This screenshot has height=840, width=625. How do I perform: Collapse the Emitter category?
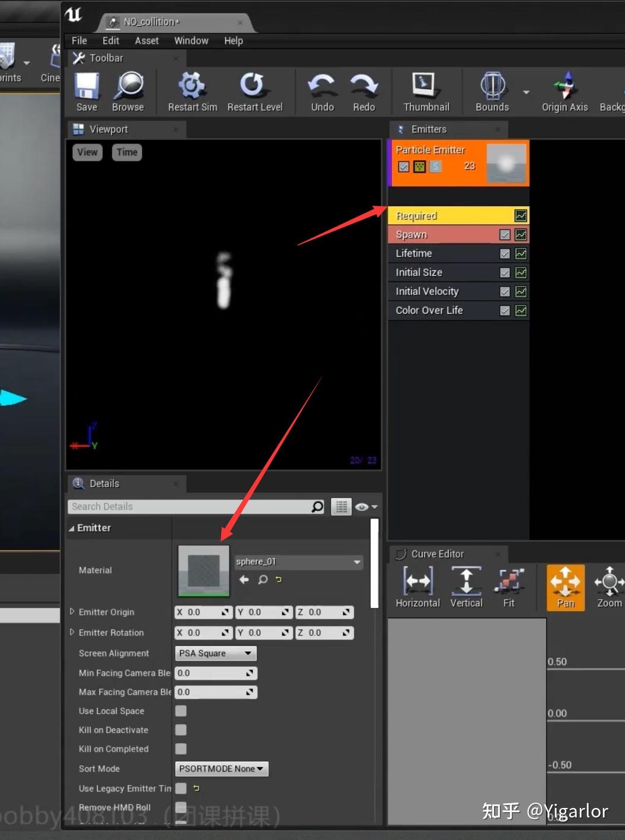click(x=72, y=528)
